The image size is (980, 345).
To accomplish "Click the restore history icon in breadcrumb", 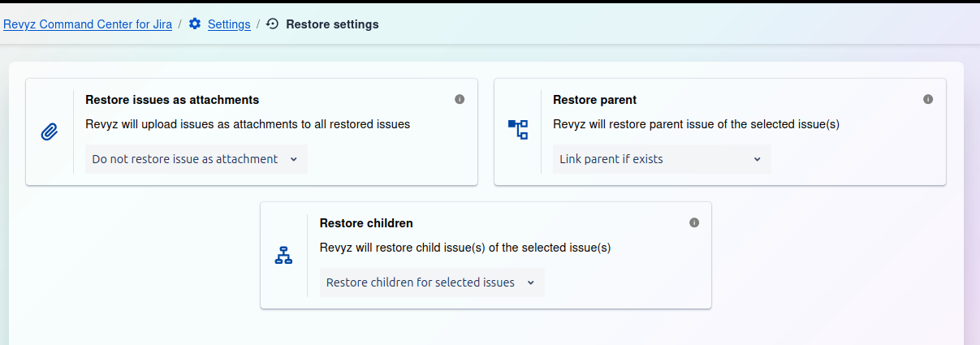I will (x=273, y=24).
